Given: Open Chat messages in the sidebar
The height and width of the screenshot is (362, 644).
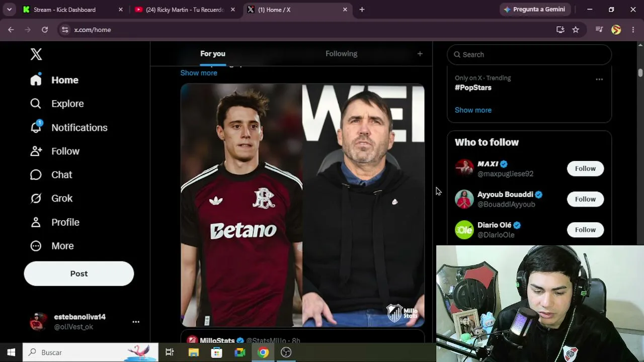Looking at the screenshot, I should click(x=51, y=175).
